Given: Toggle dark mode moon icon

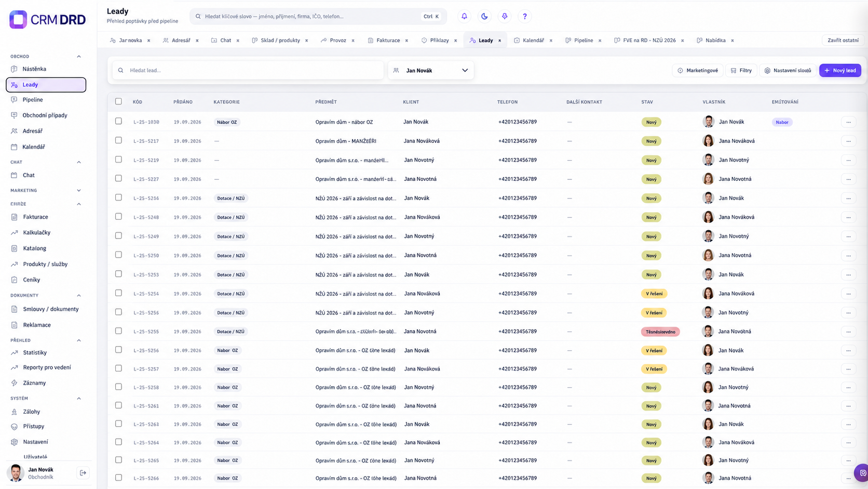Looking at the screenshot, I should 484,16.
